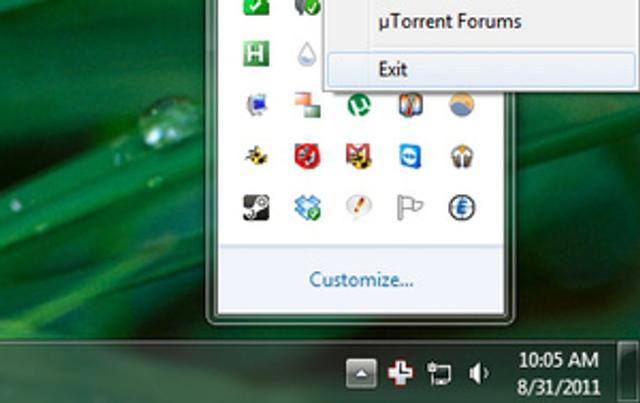Click the Customize... link
Viewport: 640px width, 403px height.
click(x=361, y=280)
